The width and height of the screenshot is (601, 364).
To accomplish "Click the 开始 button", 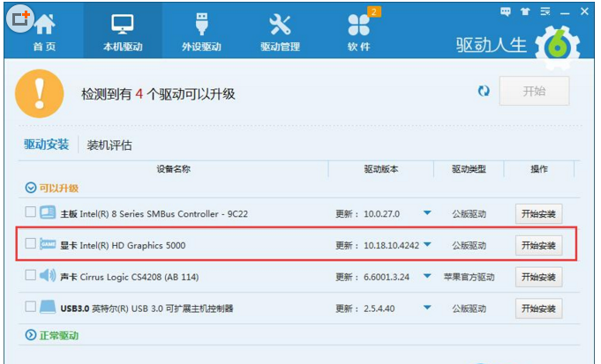I will [534, 91].
